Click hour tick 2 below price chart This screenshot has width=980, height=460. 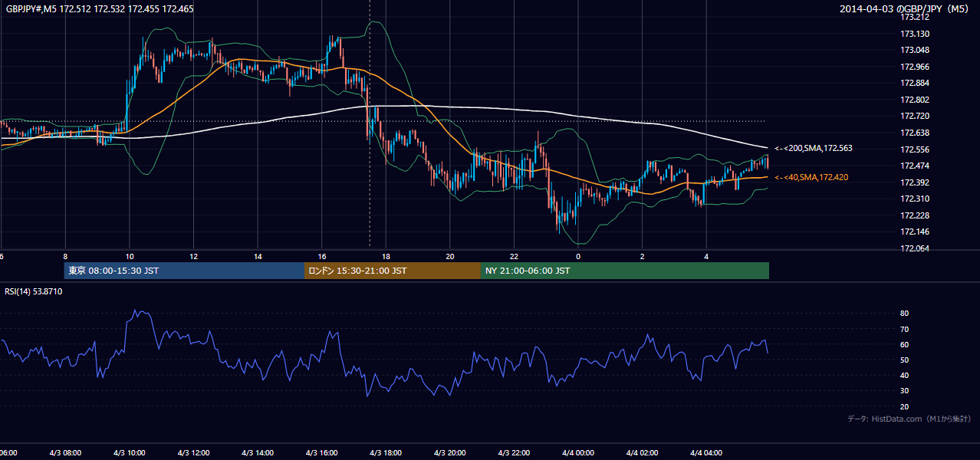coord(643,256)
